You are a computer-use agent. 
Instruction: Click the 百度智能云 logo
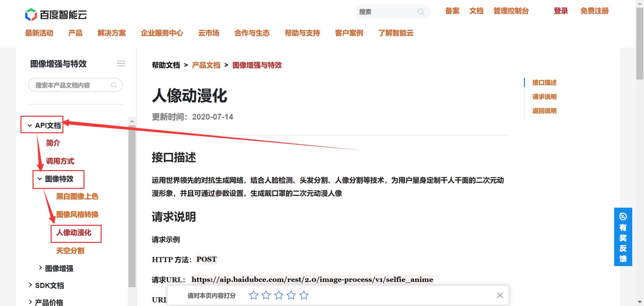pos(56,15)
